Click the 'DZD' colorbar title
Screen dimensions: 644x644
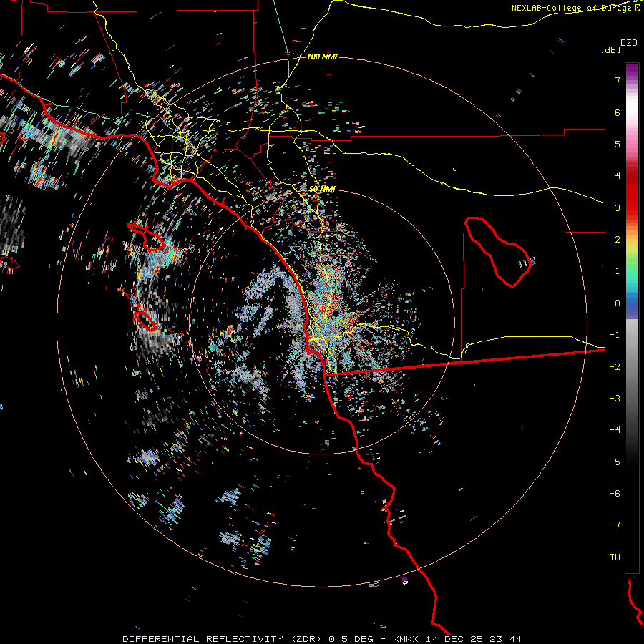point(629,42)
